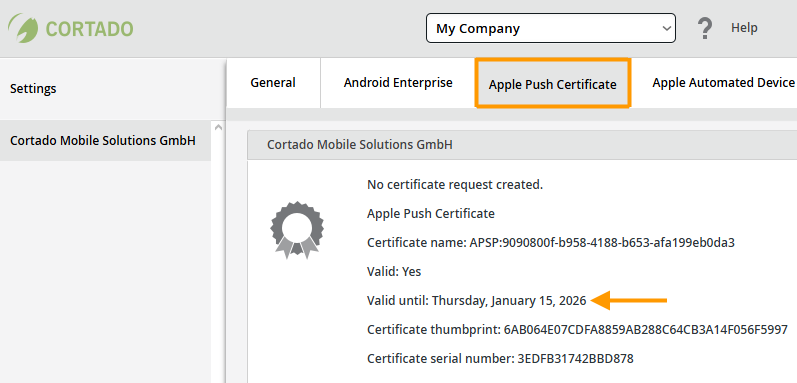Open the Help link
Viewport: 797px width, 383px height.
[744, 28]
